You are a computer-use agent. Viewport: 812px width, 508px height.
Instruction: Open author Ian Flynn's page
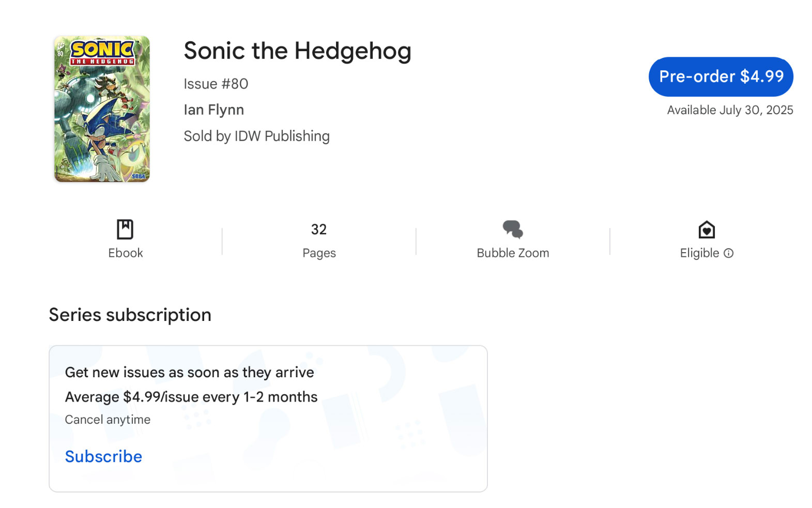coord(214,110)
